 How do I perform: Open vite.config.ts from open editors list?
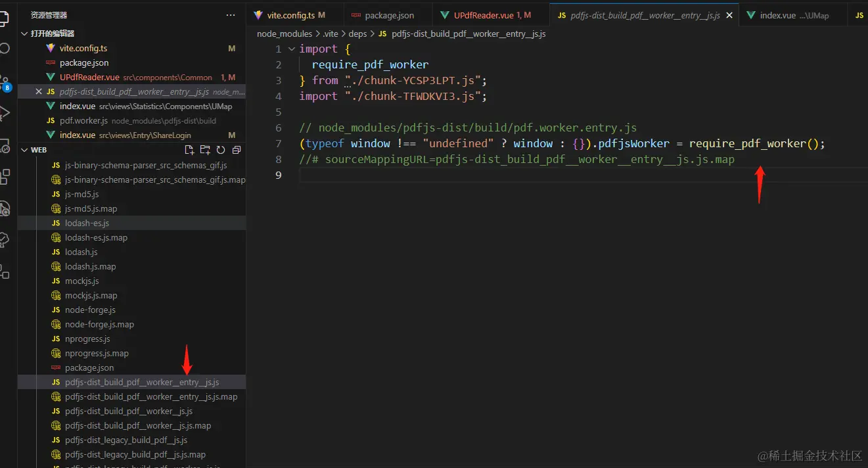click(x=131, y=48)
